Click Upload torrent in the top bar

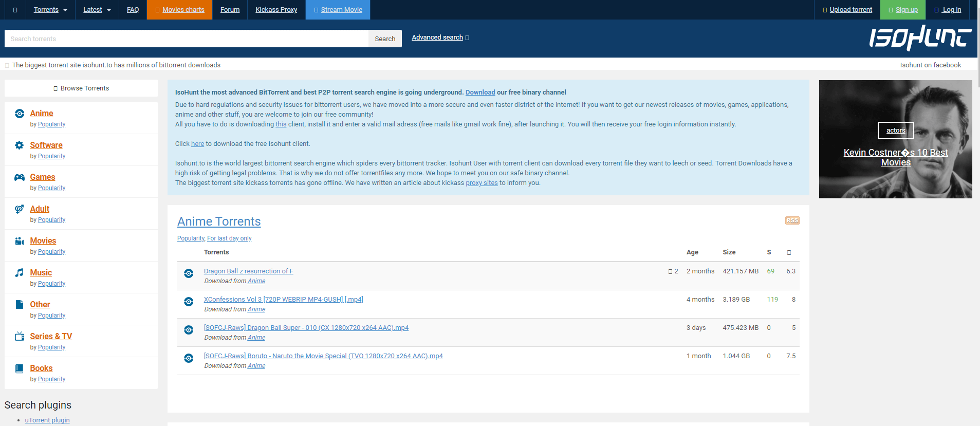tap(847, 10)
